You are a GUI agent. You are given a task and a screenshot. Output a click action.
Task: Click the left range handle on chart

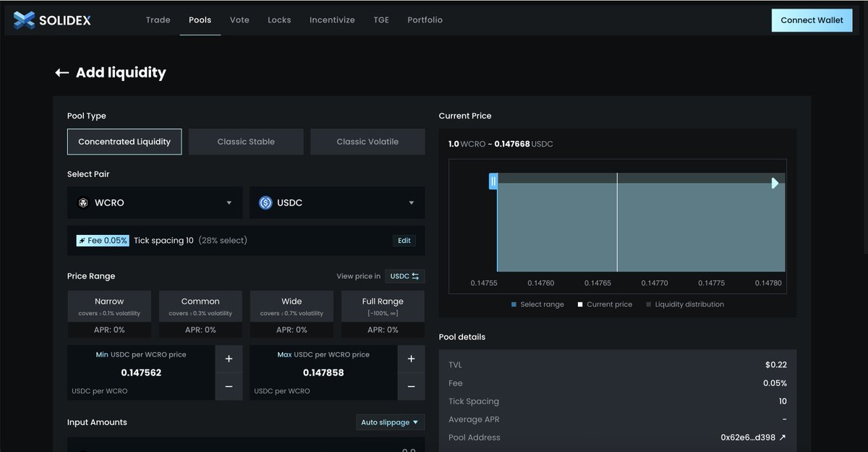point(493,182)
